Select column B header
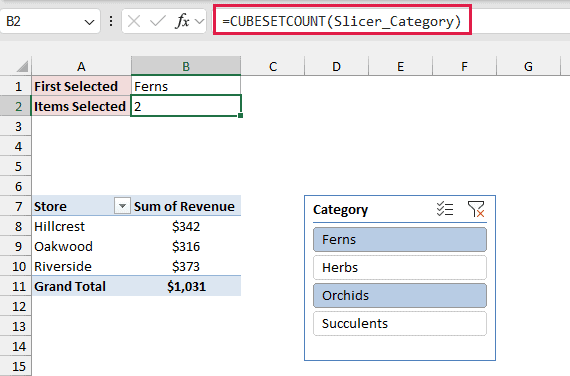The width and height of the screenshot is (570, 376). [186, 66]
